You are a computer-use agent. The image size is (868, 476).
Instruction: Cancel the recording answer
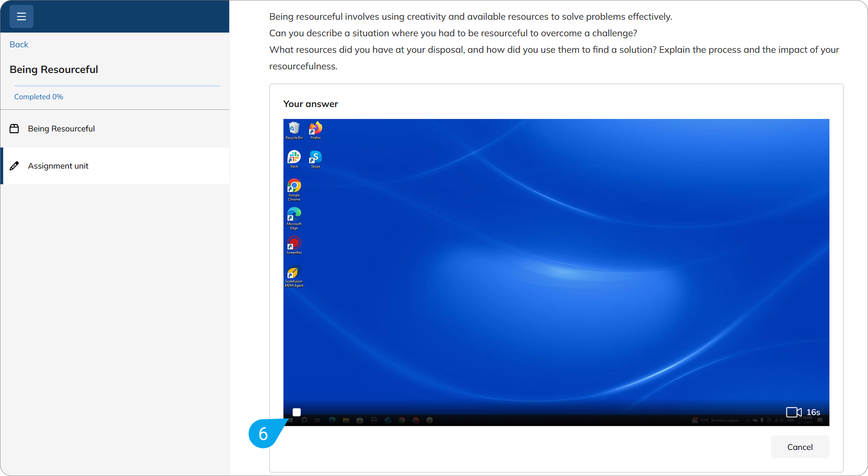coord(800,447)
